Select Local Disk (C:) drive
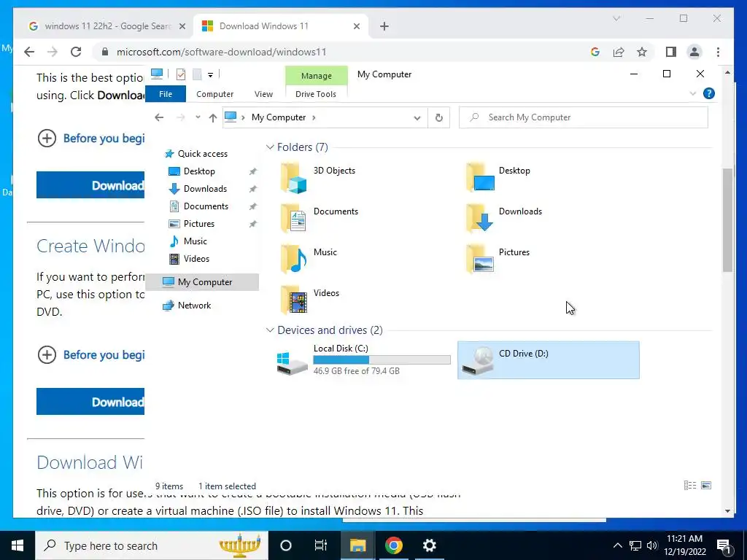The height and width of the screenshot is (560, 747). [363, 360]
